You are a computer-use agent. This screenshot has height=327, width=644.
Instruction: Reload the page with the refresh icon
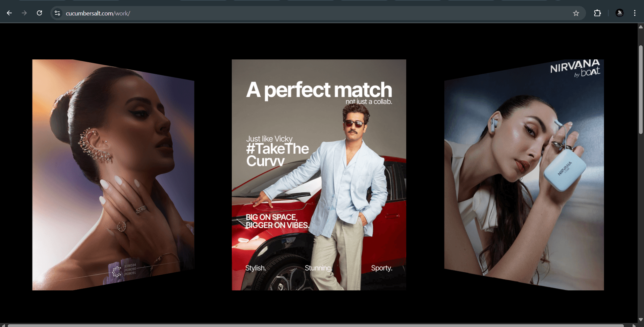[x=39, y=13]
